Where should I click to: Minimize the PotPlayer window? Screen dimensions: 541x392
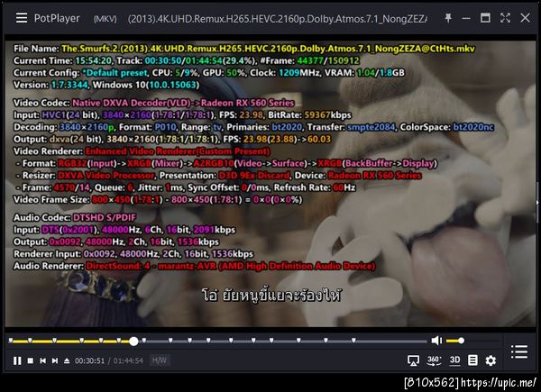(466, 18)
